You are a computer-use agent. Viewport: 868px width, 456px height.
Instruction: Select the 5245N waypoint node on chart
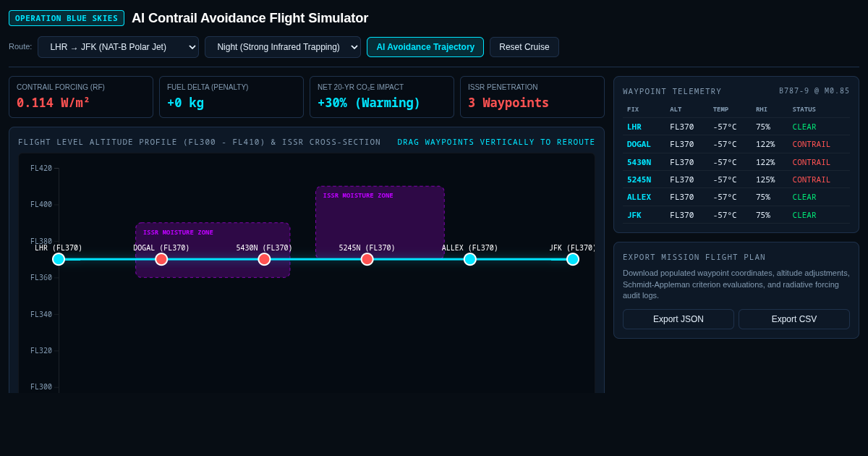coord(367,259)
